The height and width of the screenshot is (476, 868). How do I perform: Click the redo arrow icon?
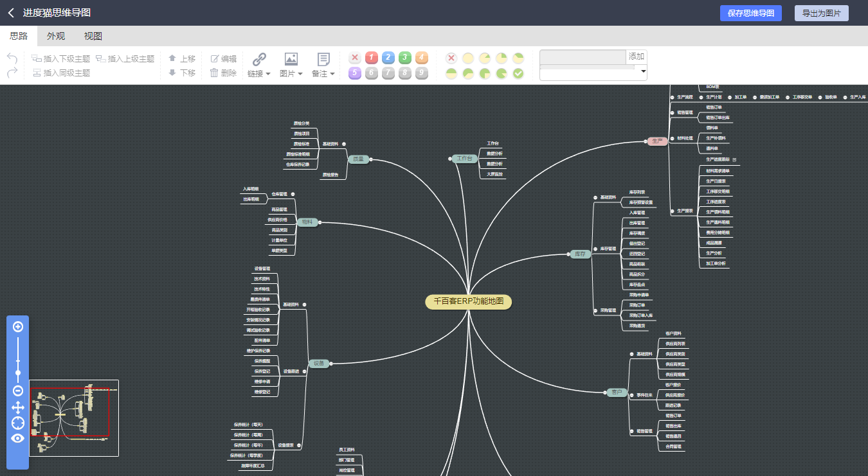click(12, 73)
